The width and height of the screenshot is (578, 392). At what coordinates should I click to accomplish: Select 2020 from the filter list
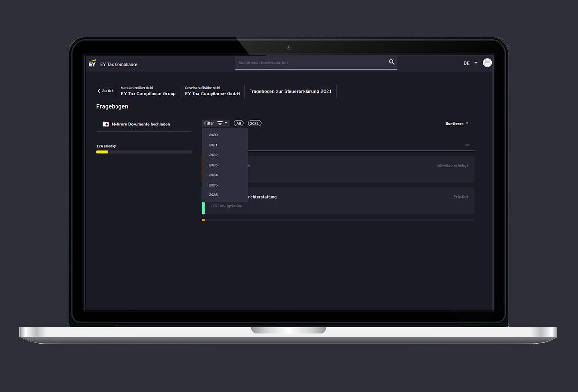(213, 135)
